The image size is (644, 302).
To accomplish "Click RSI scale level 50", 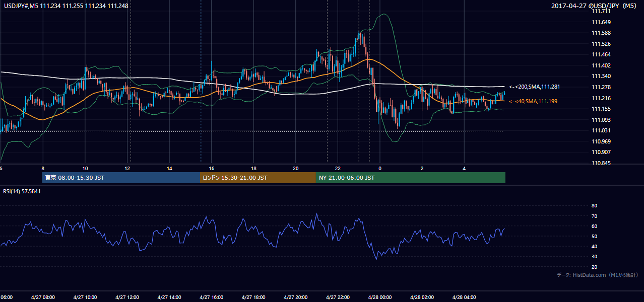I will click(x=594, y=236).
